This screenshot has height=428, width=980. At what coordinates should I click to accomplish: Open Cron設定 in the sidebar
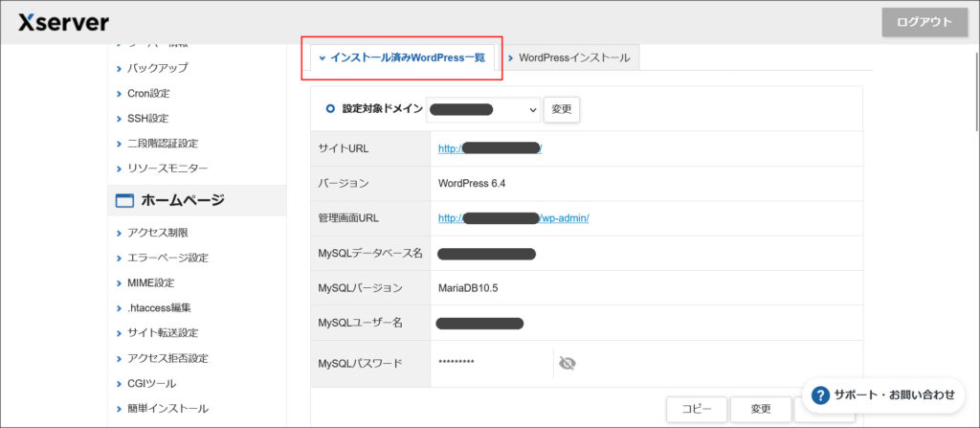tap(148, 93)
